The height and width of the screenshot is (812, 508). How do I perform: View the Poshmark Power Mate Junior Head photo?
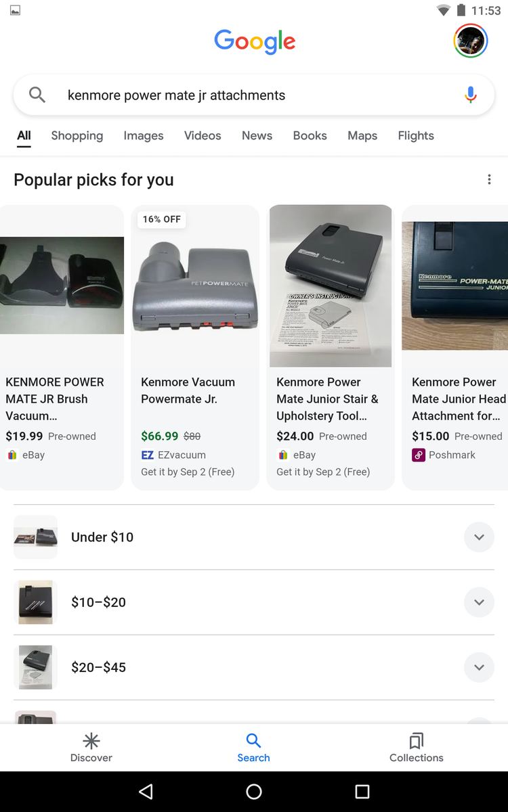454,286
